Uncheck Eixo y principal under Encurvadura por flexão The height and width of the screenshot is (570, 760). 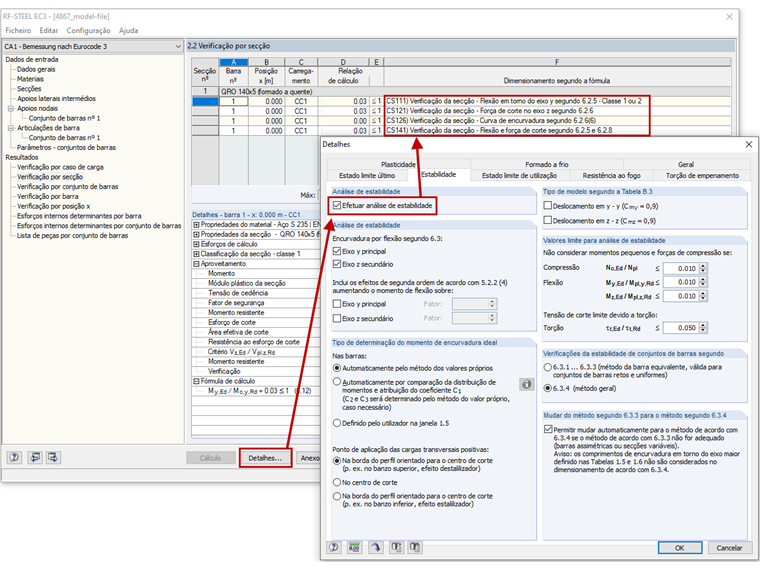337,251
